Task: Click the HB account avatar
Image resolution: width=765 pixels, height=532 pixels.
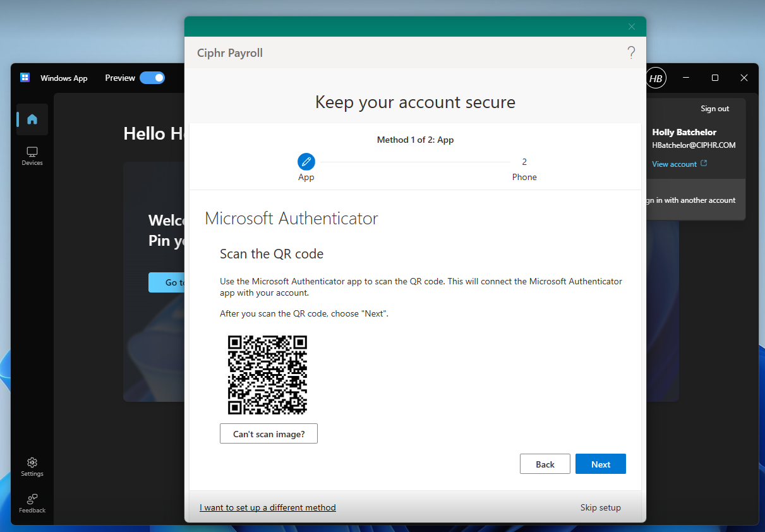Action: 656,78
